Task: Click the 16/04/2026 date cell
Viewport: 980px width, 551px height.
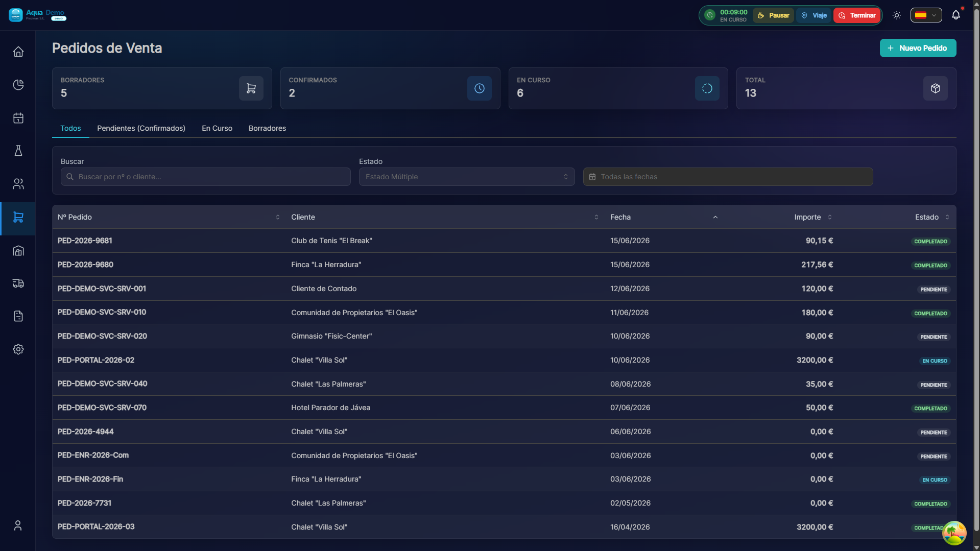Action: pos(630,527)
